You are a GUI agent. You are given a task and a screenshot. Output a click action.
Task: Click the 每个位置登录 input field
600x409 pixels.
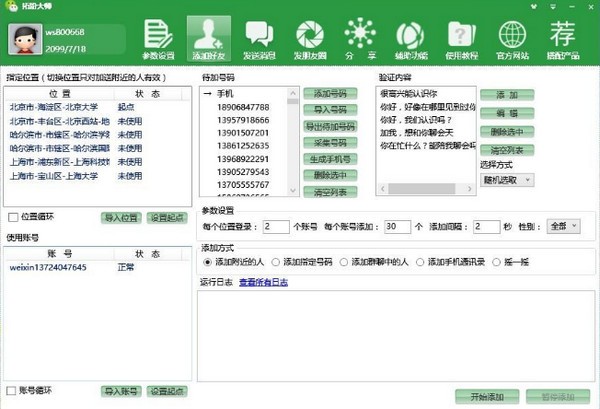pyautogui.click(x=276, y=226)
